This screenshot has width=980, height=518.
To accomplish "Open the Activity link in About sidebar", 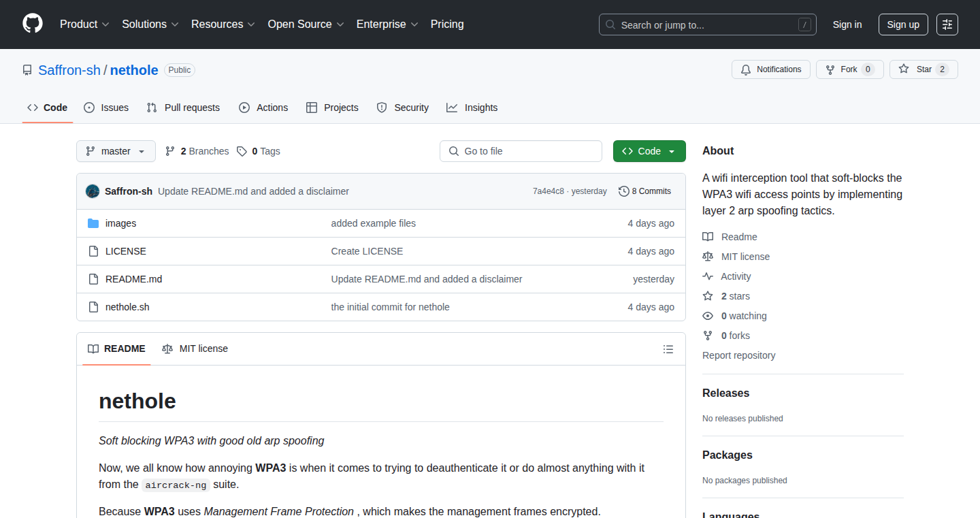I will 727,276.
